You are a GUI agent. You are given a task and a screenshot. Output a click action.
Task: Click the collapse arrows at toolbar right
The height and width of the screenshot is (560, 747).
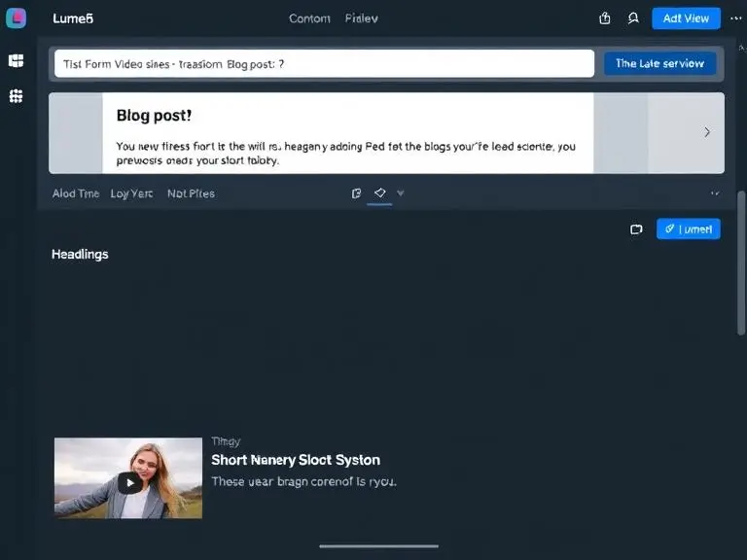(x=715, y=193)
